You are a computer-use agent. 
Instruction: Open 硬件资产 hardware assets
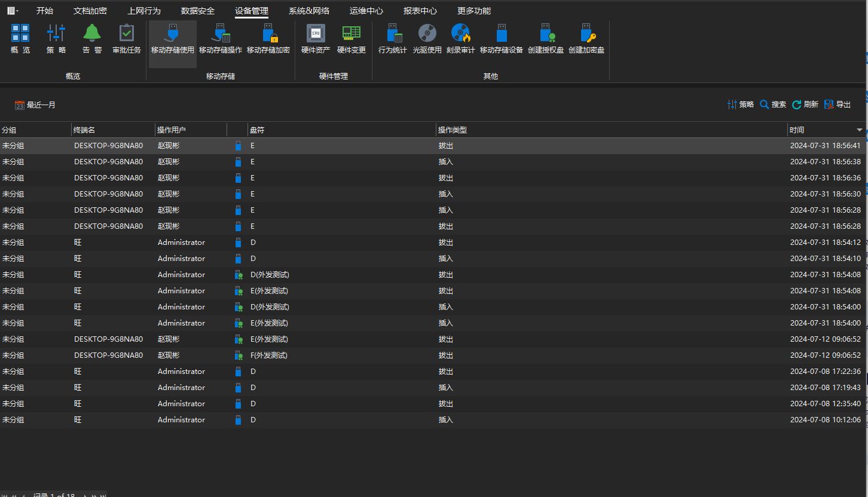click(316, 39)
